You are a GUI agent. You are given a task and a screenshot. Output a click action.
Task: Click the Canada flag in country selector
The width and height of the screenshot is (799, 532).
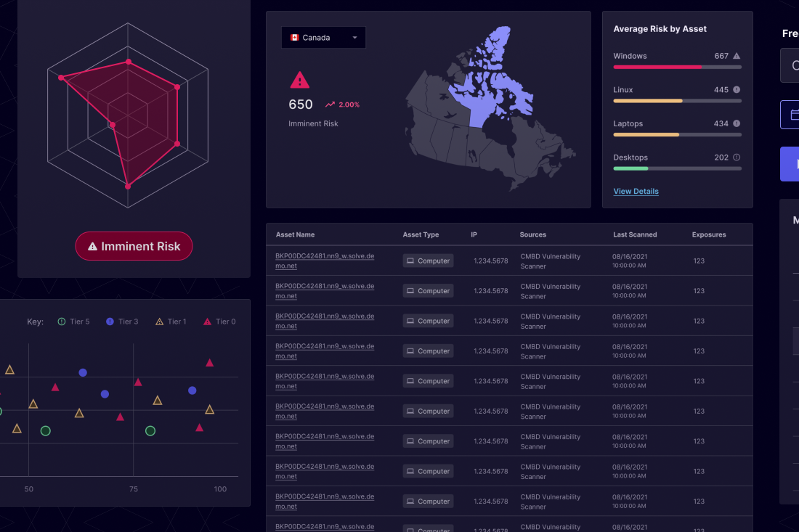click(294, 38)
